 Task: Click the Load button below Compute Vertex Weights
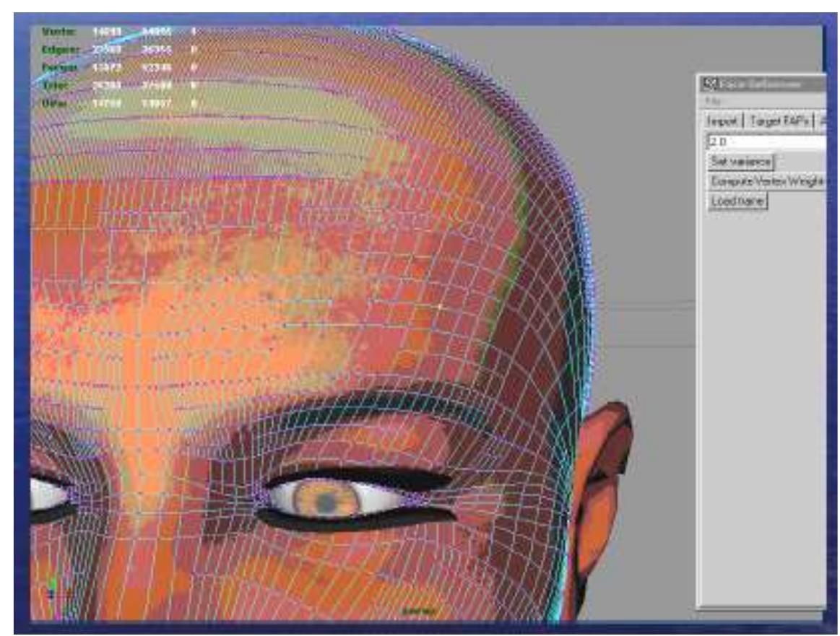737,201
